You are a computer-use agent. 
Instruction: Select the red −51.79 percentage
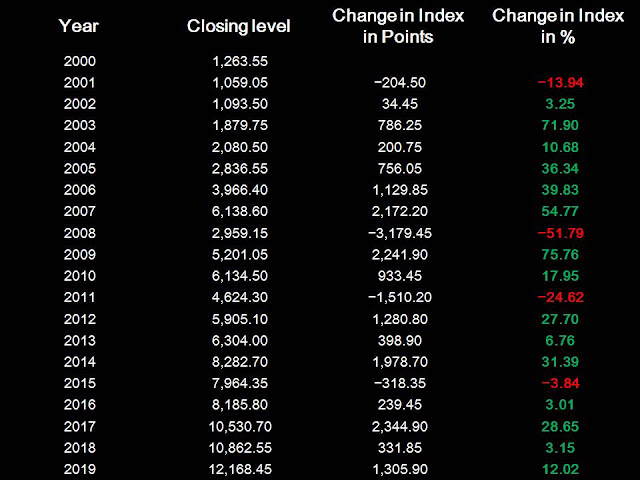pos(560,233)
